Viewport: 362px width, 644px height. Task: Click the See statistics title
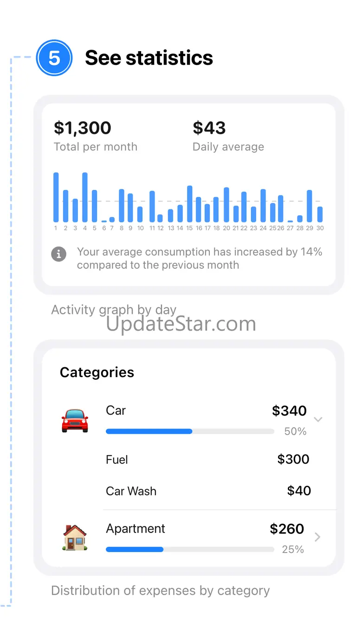click(x=149, y=58)
